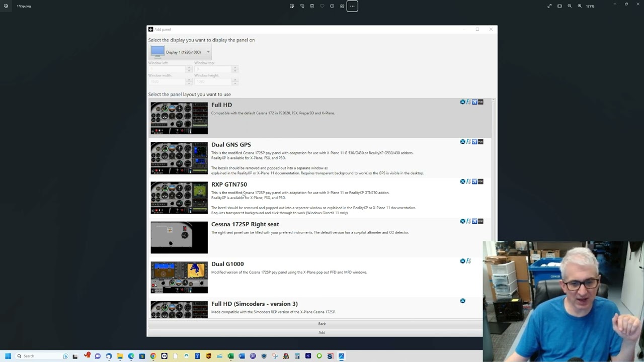The width and height of the screenshot is (644, 362).
Task: Click the X-Plane icon on the Full HD row
Action: click(463, 102)
